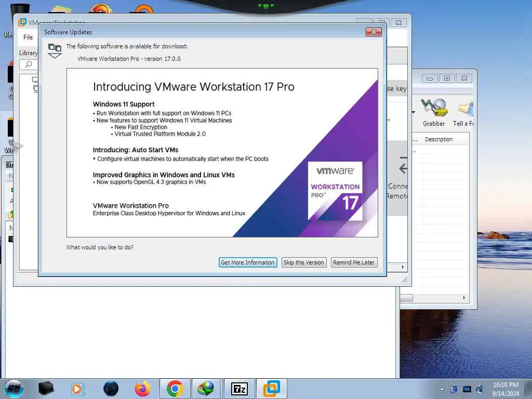Close the Software Updates dialog
The image size is (532, 399).
pyautogui.click(x=374, y=32)
